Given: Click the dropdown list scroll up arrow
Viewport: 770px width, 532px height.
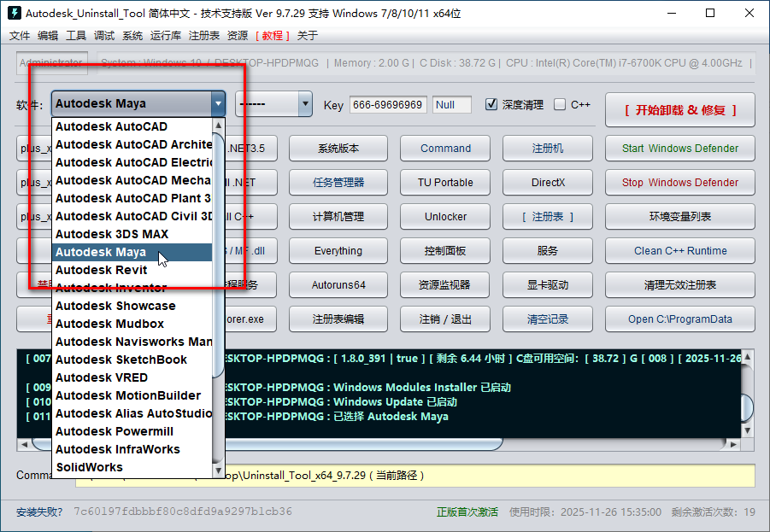Looking at the screenshot, I should 219,126.
